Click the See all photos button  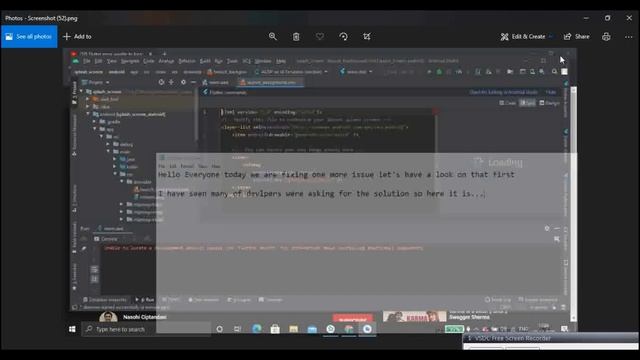29,36
